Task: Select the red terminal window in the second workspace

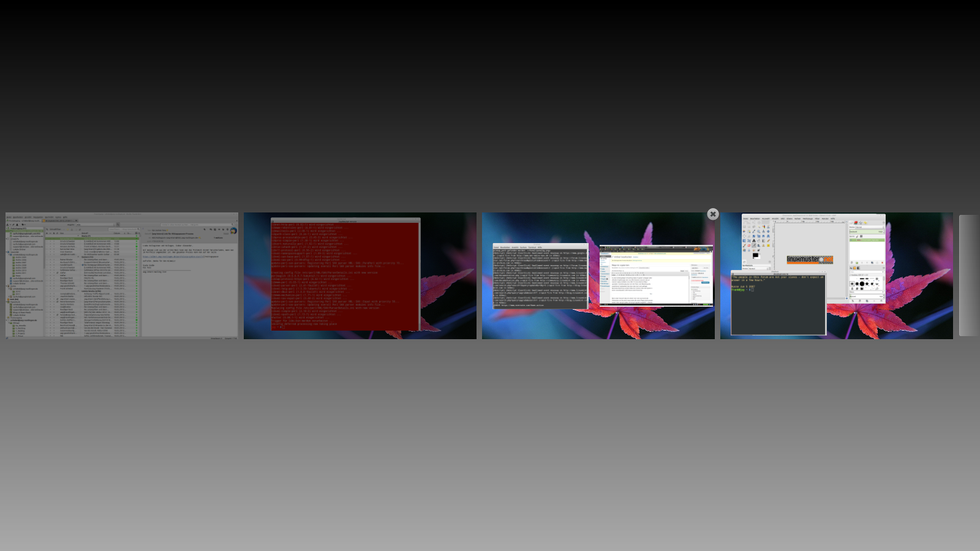Action: [x=345, y=274]
